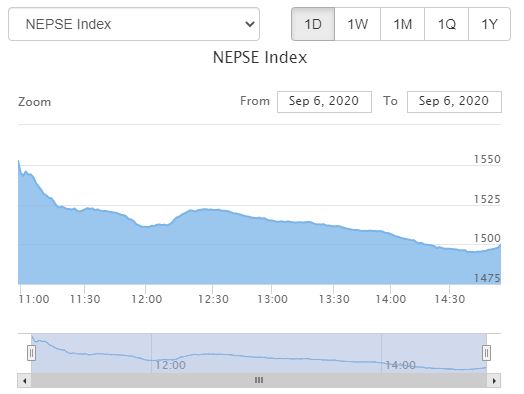Click the From label text
Image resolution: width=524 pixels, height=394 pixels.
[255, 101]
